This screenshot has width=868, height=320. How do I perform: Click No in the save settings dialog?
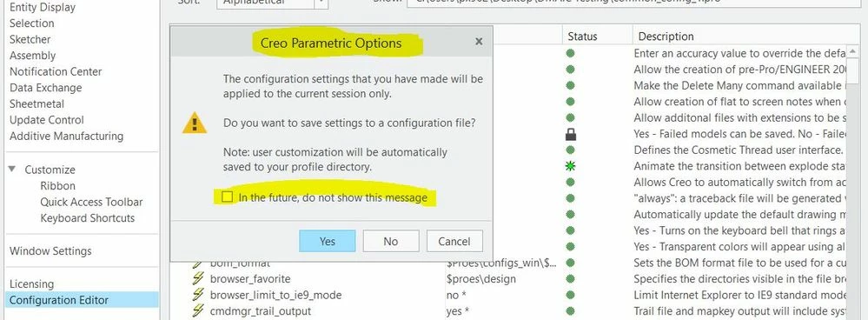(x=391, y=242)
